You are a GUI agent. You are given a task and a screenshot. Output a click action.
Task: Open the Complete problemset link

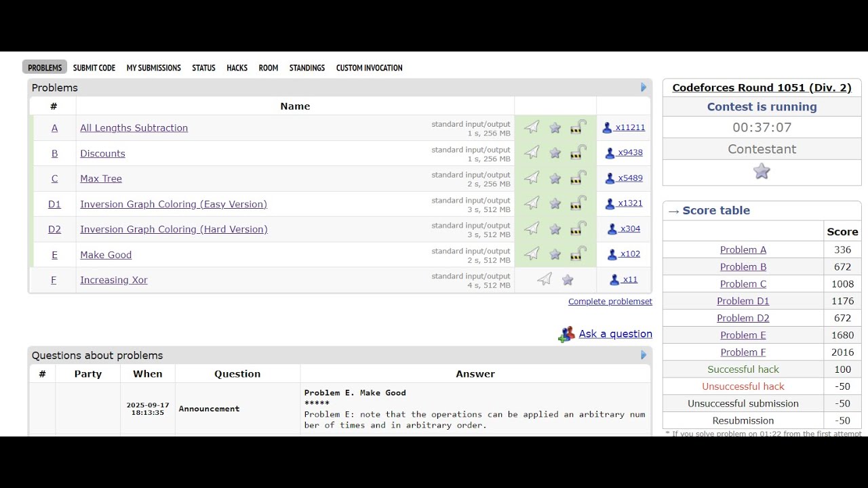tap(610, 302)
